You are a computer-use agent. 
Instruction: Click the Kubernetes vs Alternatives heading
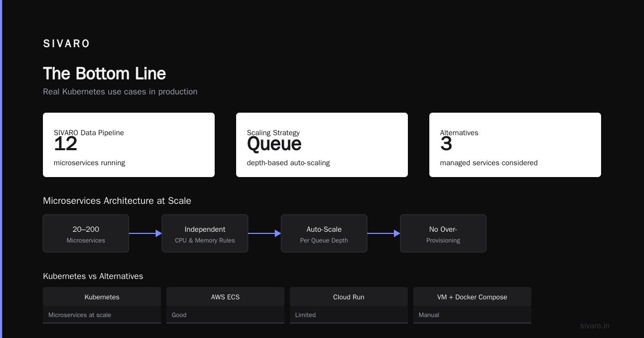click(x=93, y=276)
